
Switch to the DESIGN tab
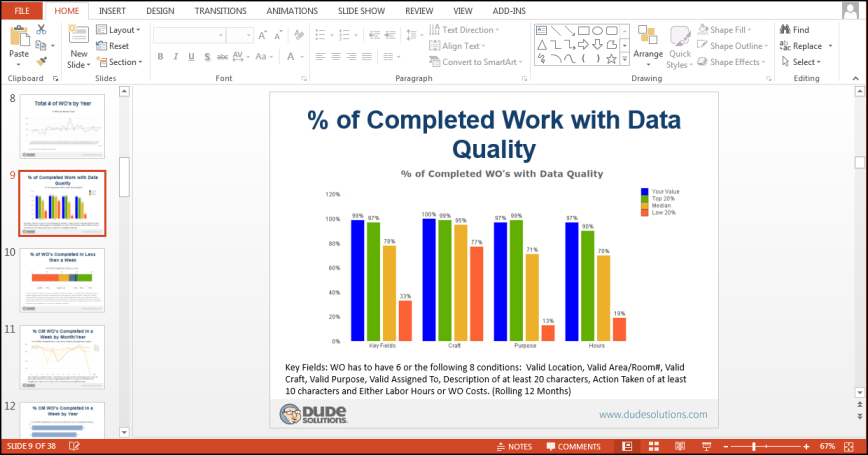(160, 11)
